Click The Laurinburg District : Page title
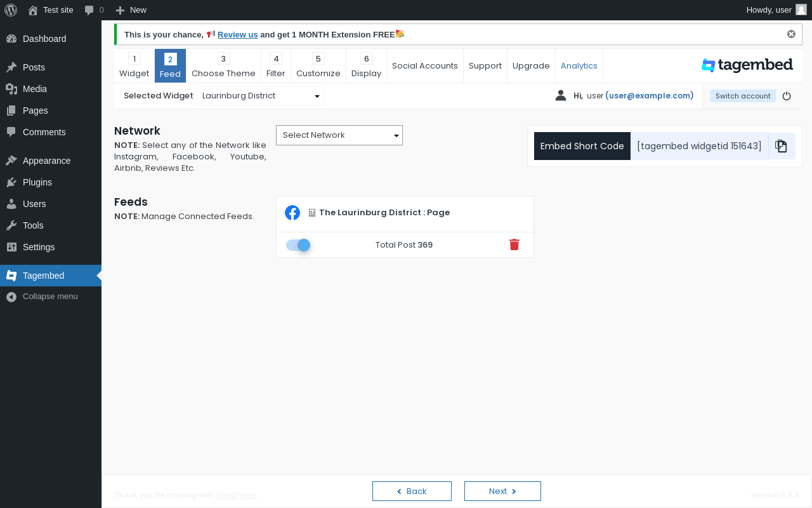The width and height of the screenshot is (812, 508). coord(384,213)
